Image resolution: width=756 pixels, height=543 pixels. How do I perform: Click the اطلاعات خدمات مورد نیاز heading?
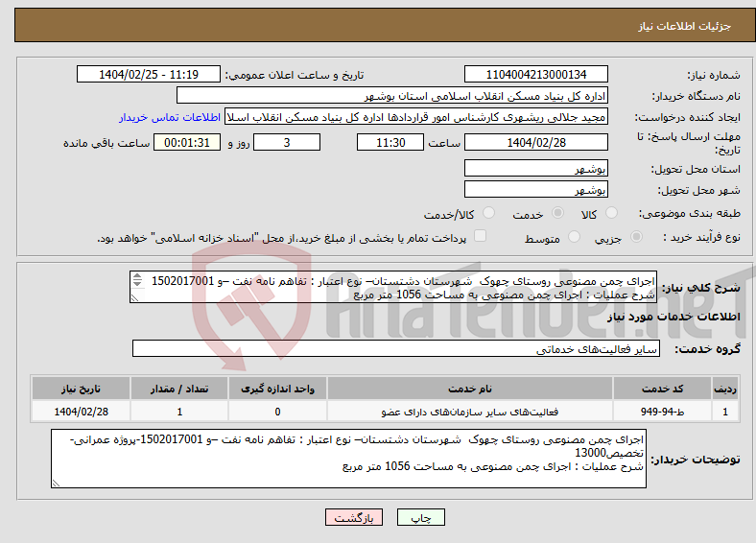tap(673, 317)
